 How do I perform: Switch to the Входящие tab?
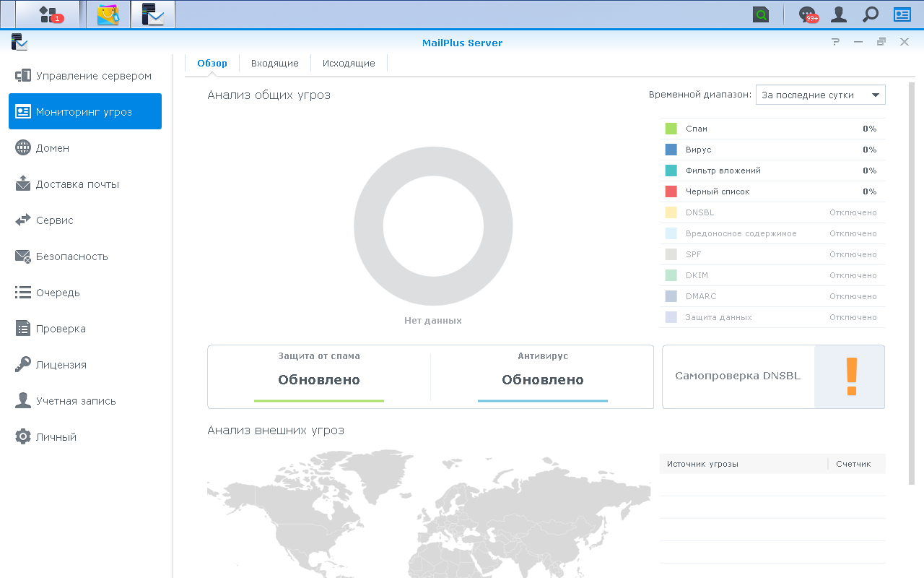point(275,63)
